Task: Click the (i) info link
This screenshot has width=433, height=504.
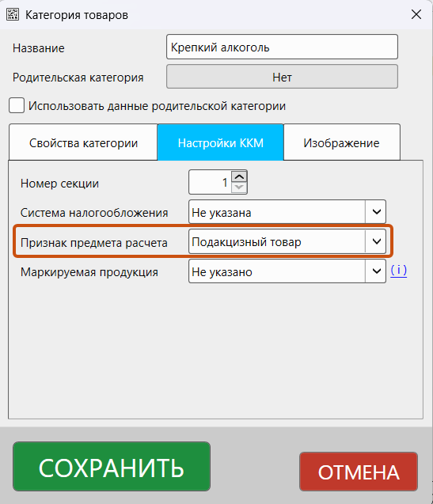Action: 399,271
